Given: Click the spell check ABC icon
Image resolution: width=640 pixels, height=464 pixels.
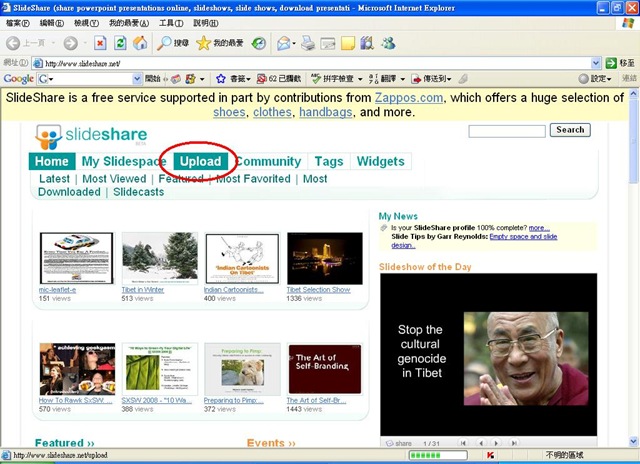Looking at the screenshot, I should tap(316, 78).
